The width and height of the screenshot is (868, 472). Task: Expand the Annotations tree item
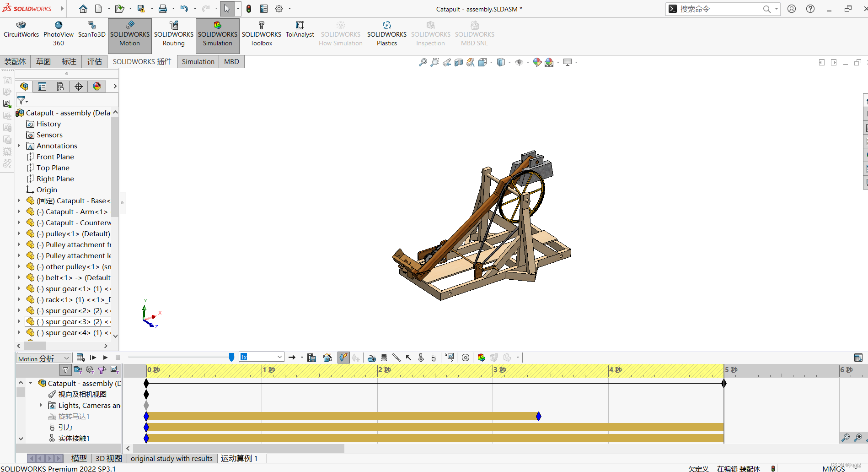[19, 146]
